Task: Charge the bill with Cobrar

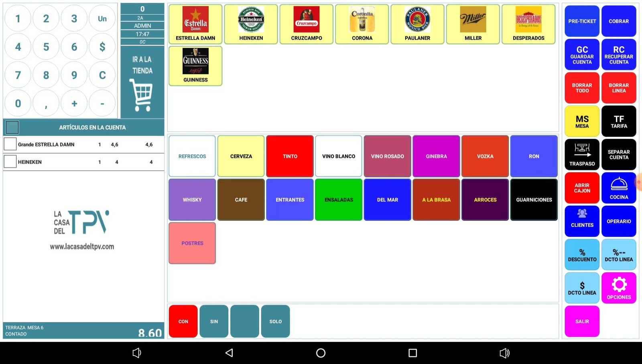Action: point(619,21)
